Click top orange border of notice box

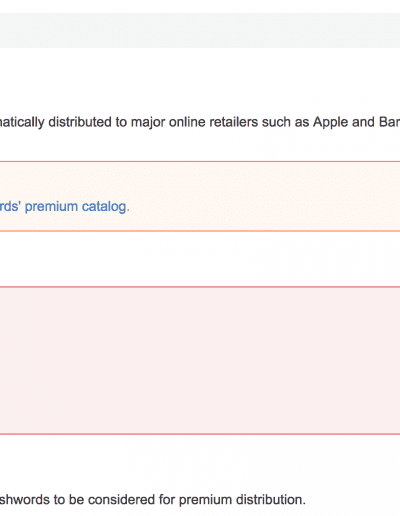200,162
